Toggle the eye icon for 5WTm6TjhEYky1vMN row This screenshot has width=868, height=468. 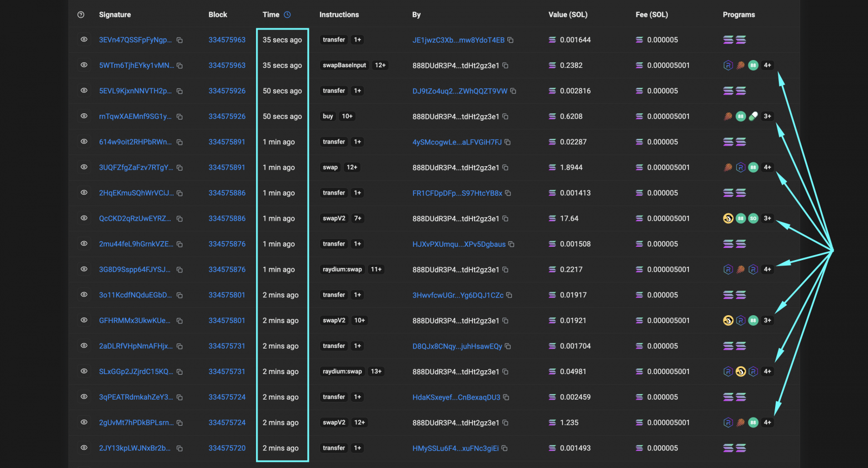click(x=84, y=65)
